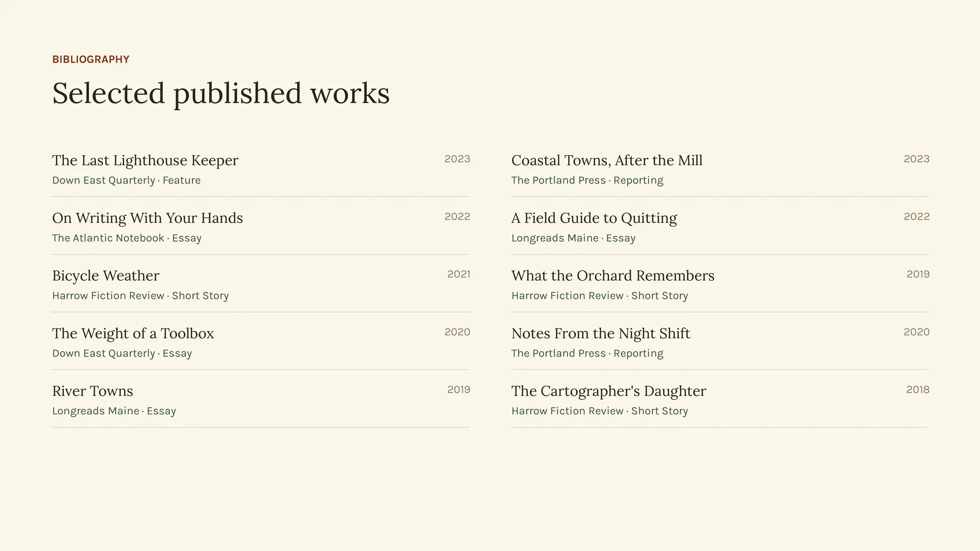Screen dimensions: 980x551
Task: Open "The Last Lighthouse Keeper" entry
Action: pyautogui.click(x=145, y=160)
